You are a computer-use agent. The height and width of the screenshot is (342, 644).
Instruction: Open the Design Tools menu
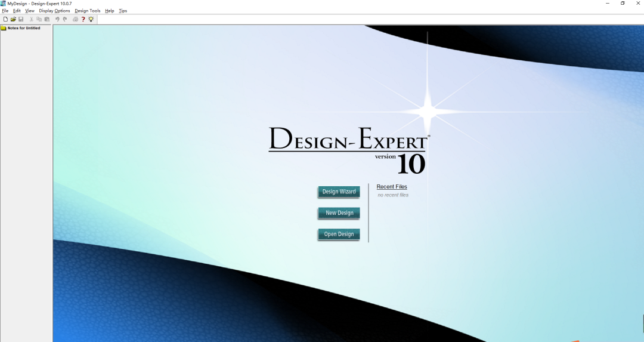pyautogui.click(x=88, y=11)
